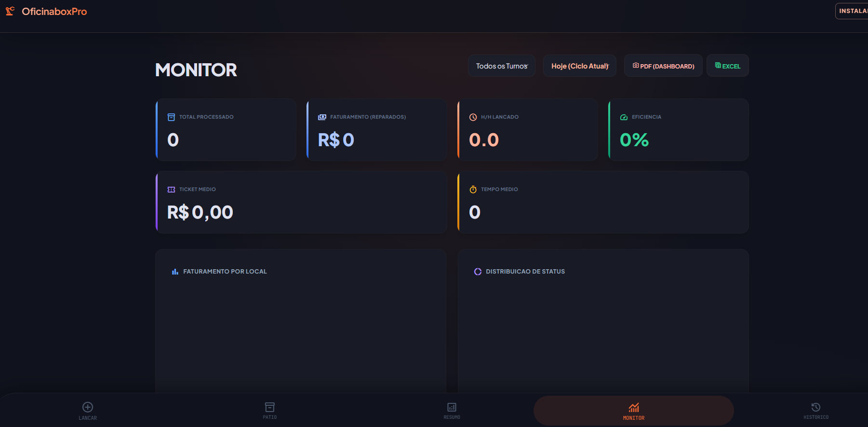Viewport: 868px width, 427px height.
Task: Click the Total Processado archive box icon
Action: 171,117
